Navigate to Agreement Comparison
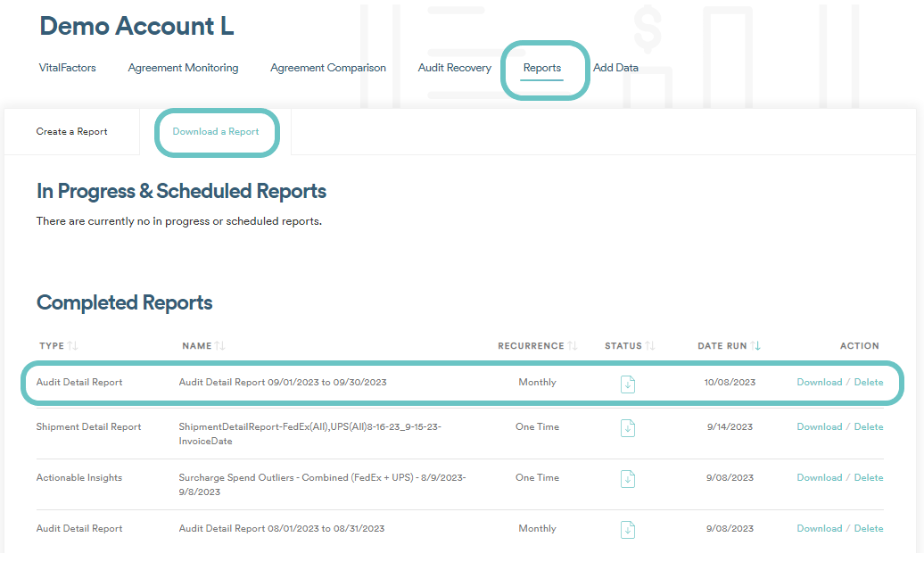This screenshot has height=562, width=924. click(328, 68)
